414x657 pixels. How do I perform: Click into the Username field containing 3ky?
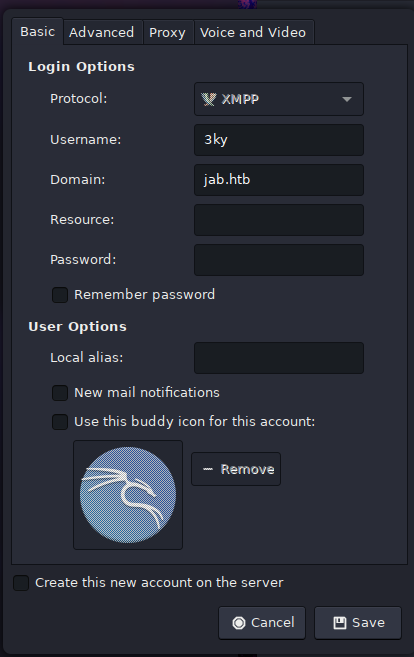[279, 140]
